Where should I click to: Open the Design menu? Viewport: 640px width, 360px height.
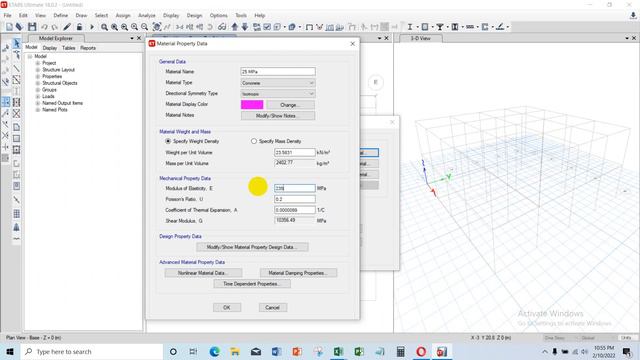click(x=194, y=15)
